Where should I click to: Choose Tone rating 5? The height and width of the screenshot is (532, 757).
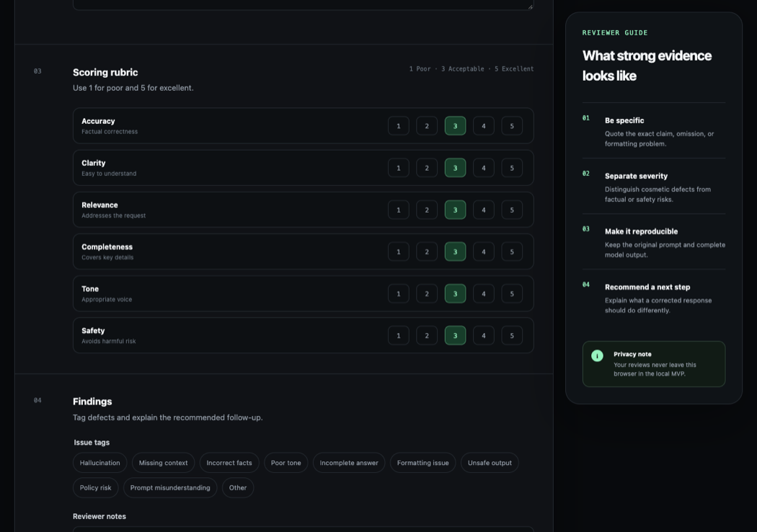coord(512,293)
